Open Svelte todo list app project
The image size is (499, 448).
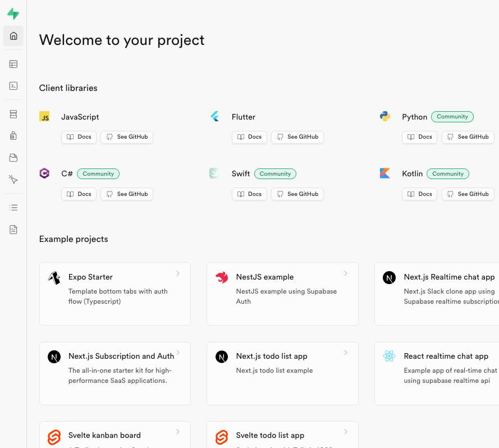point(282,435)
